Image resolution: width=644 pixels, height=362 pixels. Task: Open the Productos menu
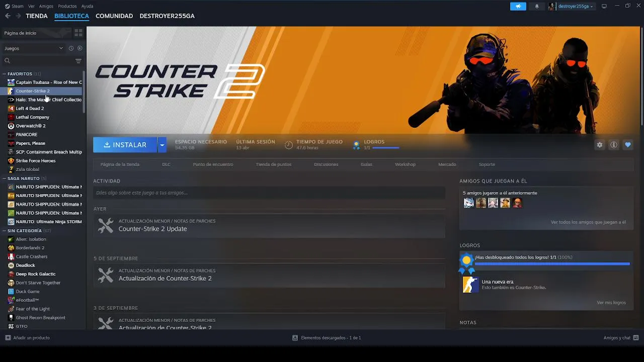point(67,6)
